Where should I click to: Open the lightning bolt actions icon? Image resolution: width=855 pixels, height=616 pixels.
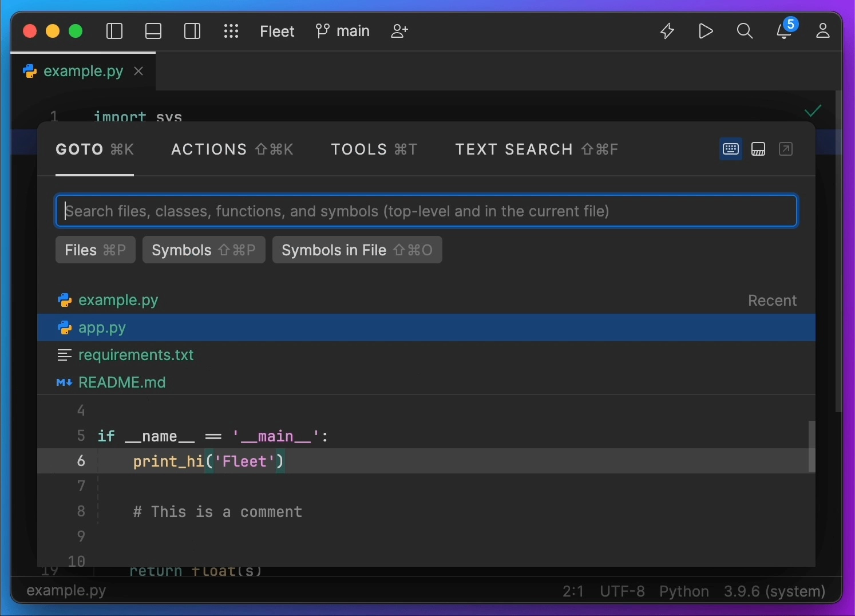click(x=667, y=31)
